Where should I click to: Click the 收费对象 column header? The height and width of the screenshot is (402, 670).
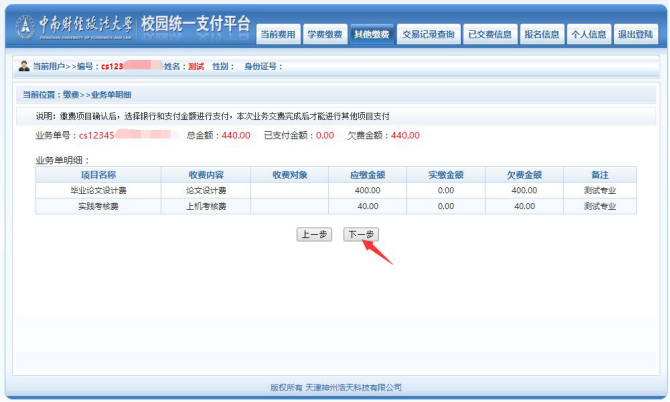(x=290, y=175)
